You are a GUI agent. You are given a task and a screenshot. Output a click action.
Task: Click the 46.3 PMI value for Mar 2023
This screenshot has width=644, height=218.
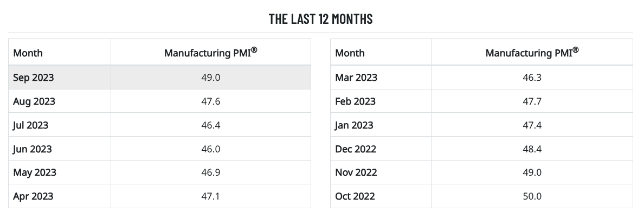coord(532,78)
